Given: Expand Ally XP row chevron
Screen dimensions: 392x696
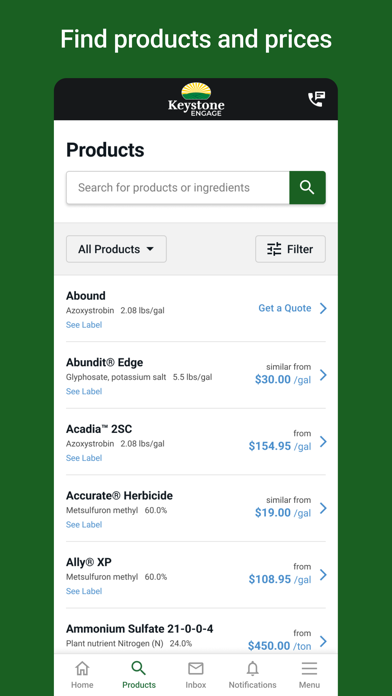Looking at the screenshot, I should 323,575.
